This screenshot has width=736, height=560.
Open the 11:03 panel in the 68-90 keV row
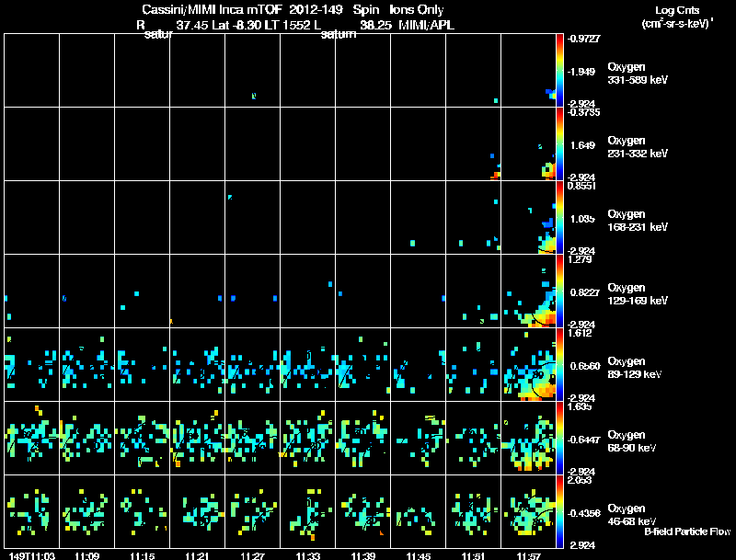point(31,438)
